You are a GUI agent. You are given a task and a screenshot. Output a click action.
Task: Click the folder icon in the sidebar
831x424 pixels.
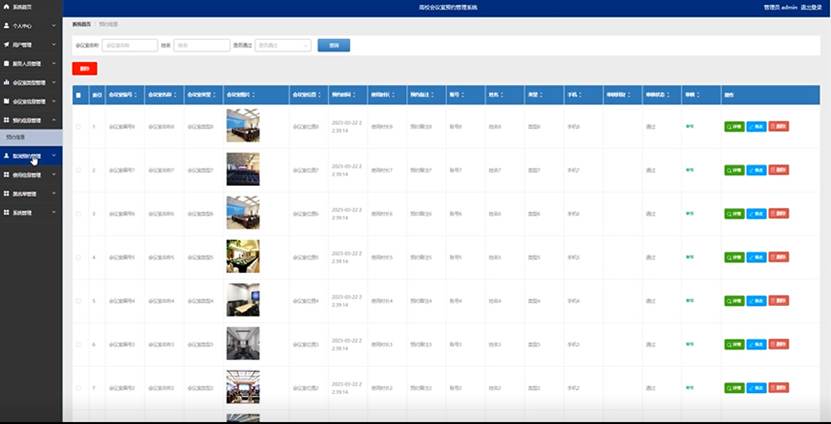(6, 101)
